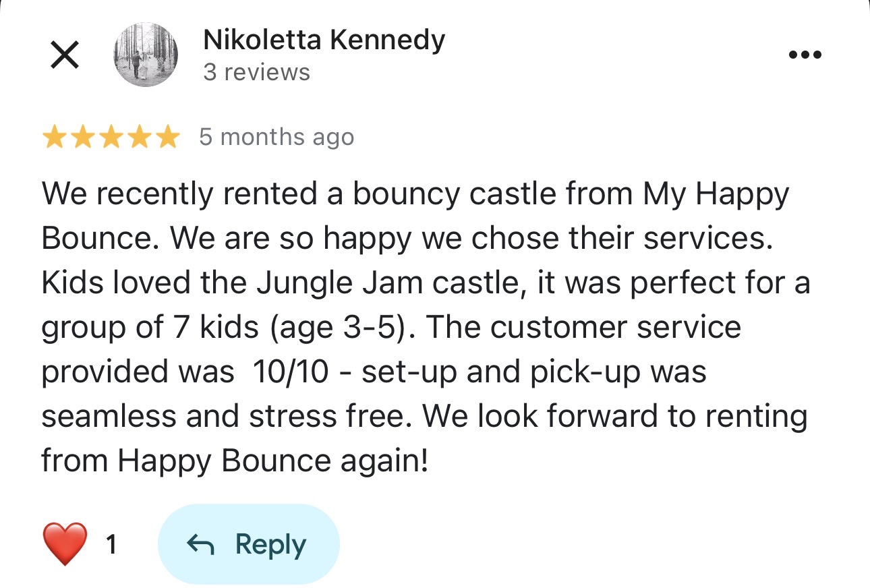The height and width of the screenshot is (588, 870).
Task: Select the third gold rating star
Action: [x=111, y=138]
